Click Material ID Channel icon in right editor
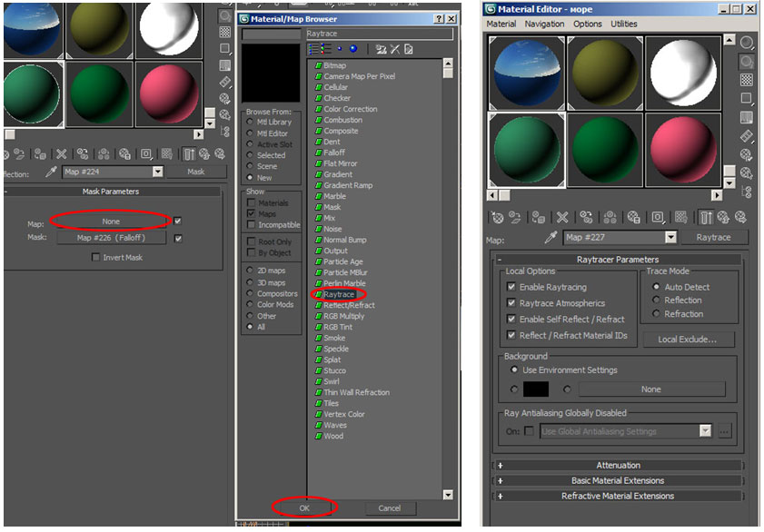Image resolution: width=764 pixels, height=532 pixels. pyautogui.click(x=658, y=217)
